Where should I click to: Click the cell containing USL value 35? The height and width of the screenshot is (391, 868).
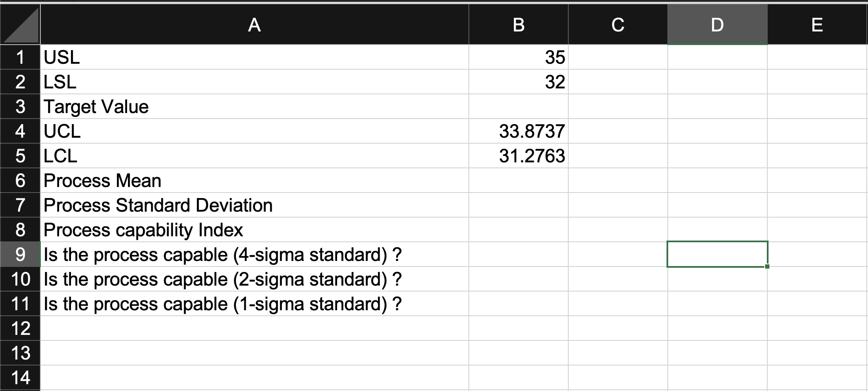coord(518,58)
